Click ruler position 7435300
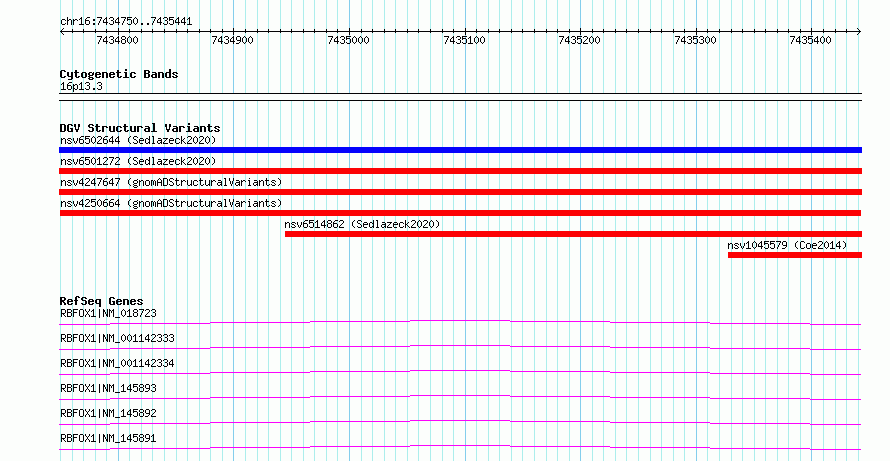 coord(695,40)
